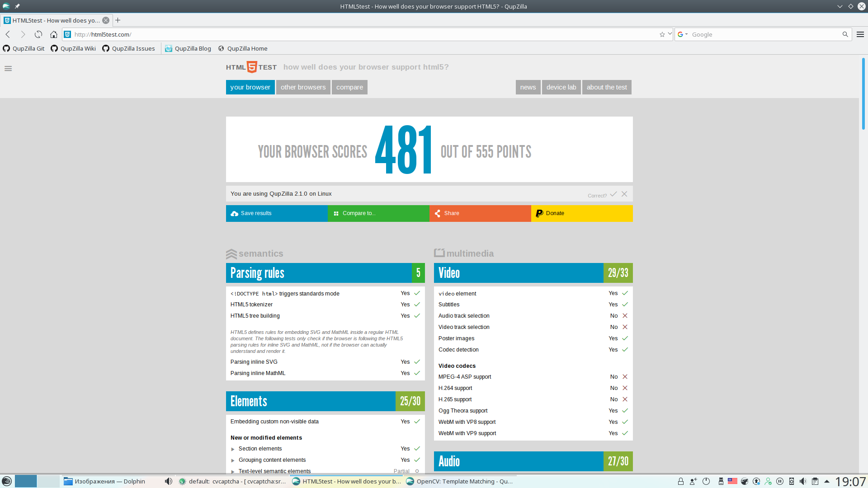Expand the Text-level semantic elements row

[x=325, y=471]
